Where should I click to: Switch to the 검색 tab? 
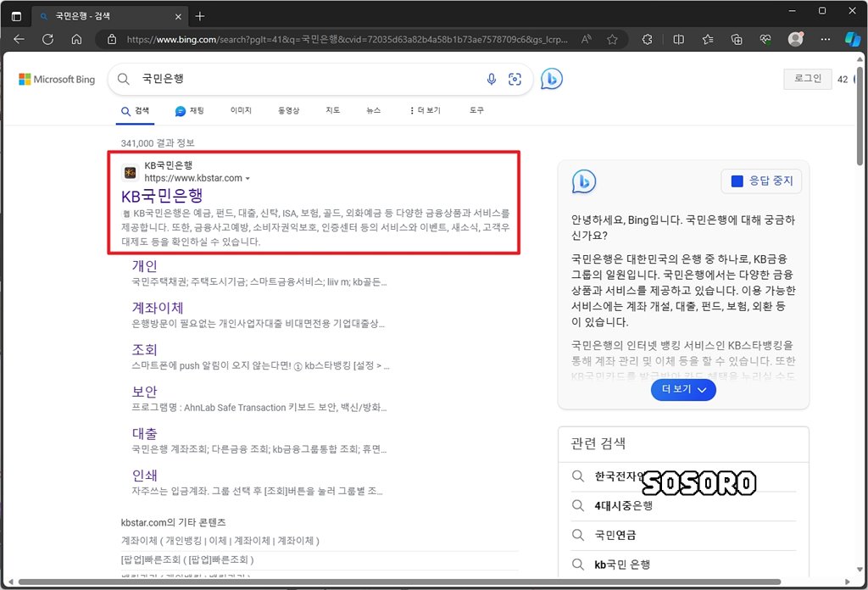point(136,111)
